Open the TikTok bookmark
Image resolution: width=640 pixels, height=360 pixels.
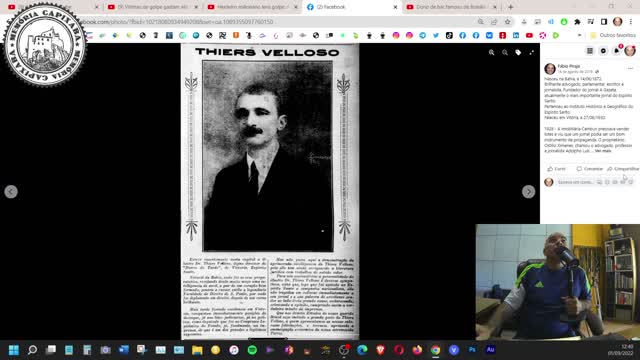[449, 36]
